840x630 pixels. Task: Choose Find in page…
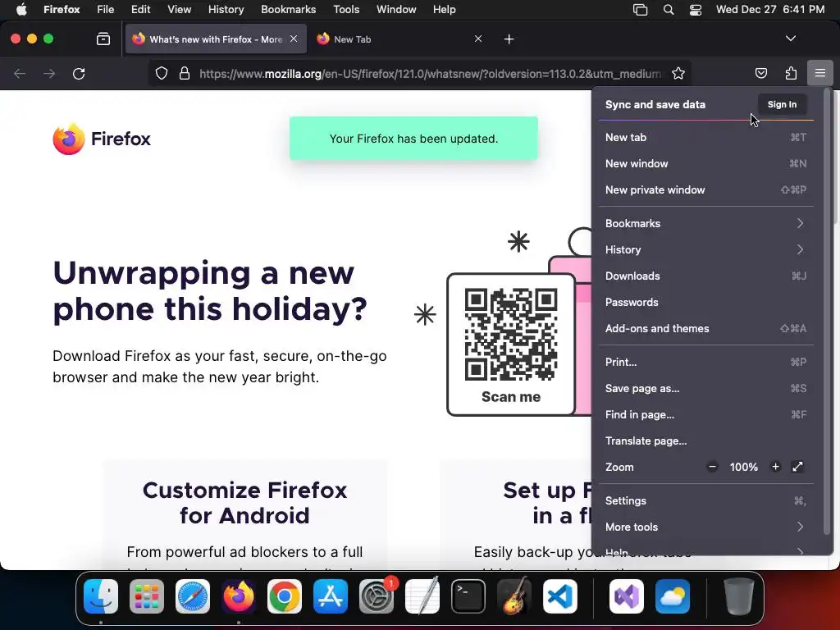coord(706,414)
